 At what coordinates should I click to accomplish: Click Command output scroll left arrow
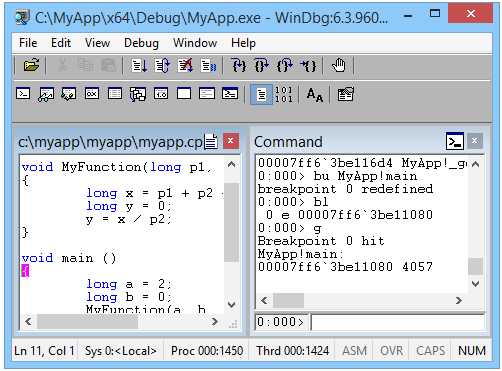(264, 300)
